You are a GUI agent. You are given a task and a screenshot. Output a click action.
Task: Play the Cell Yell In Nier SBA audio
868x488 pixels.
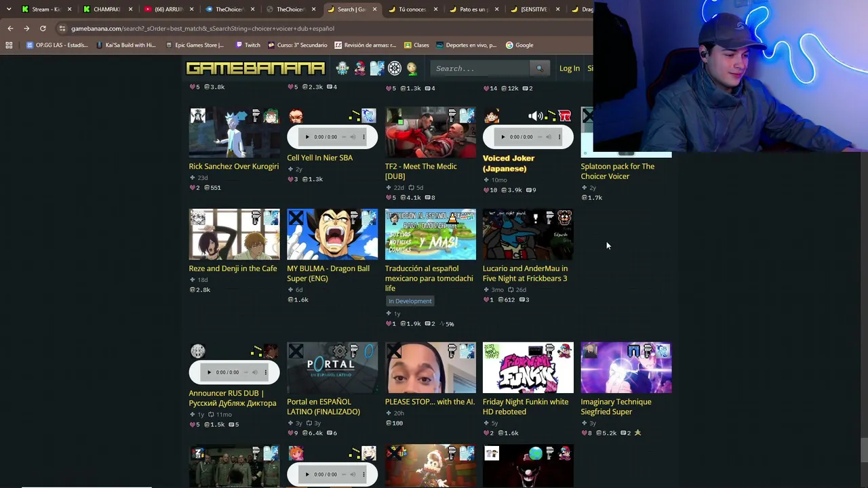(307, 137)
